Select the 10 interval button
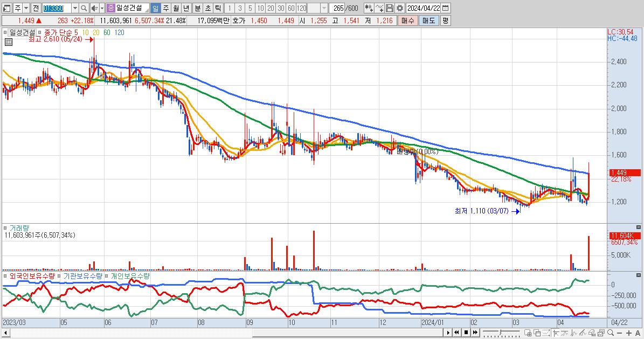Viewport: 644px width, 339px height. click(x=260, y=8)
